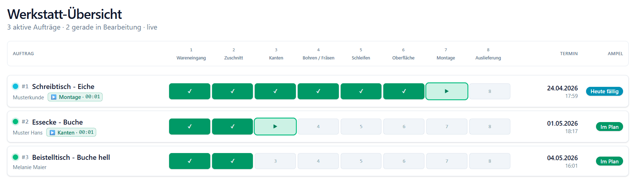Click Im Plan badge for Essecke
The width and height of the screenshot is (644, 189).
pos(609,127)
